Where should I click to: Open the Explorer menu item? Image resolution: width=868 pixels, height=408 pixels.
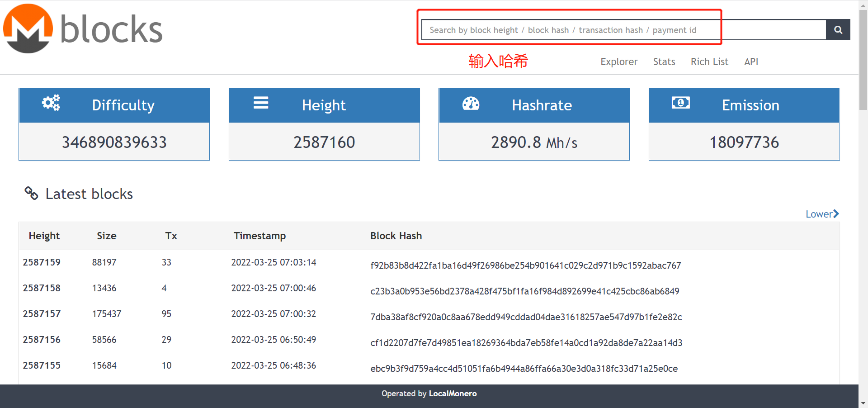coord(618,62)
